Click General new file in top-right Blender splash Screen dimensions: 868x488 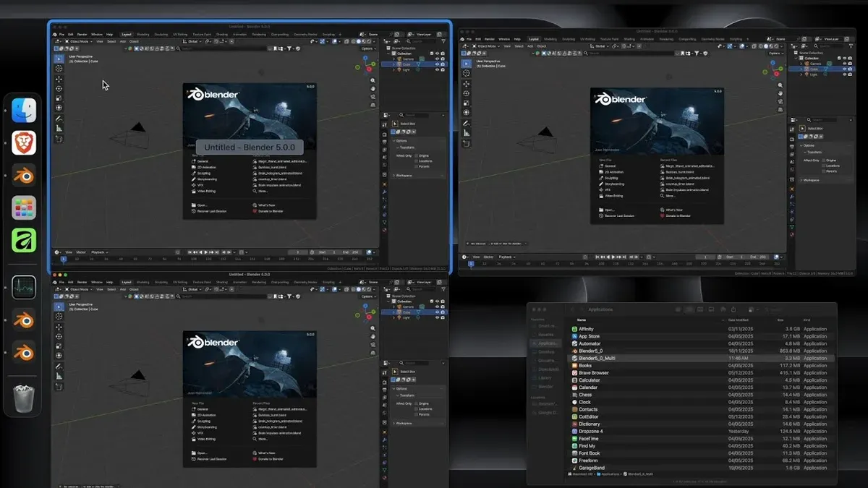click(608, 166)
